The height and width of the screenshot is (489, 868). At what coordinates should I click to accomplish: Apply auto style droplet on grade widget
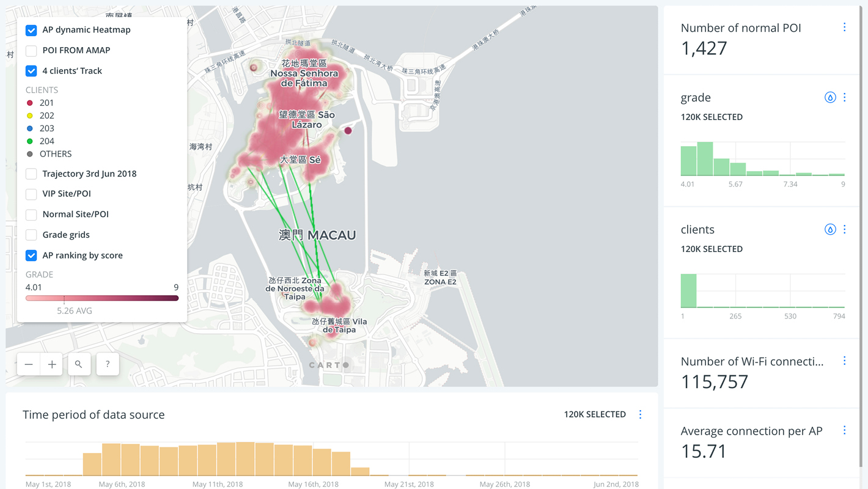coord(829,97)
